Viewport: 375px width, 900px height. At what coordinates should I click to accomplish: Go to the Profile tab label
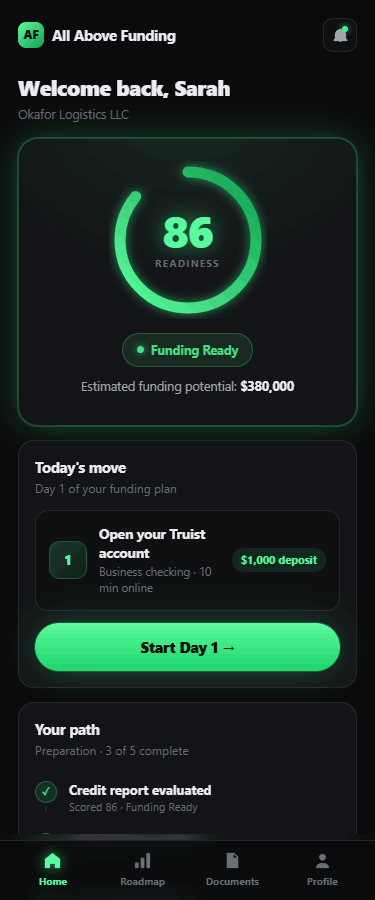pyautogui.click(x=322, y=882)
